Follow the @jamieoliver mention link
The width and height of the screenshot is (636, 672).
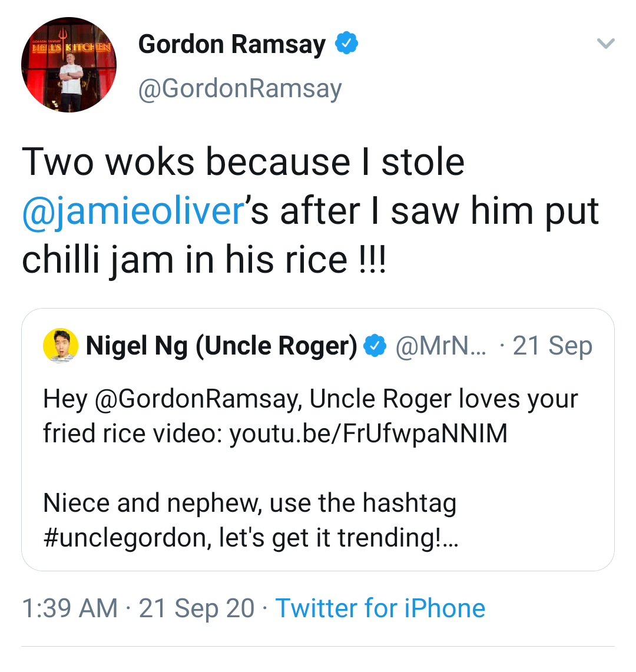click(x=133, y=211)
